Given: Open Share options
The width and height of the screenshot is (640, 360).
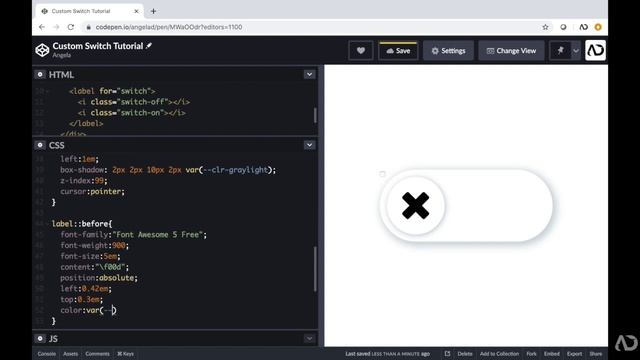Looking at the screenshot, I should pyautogui.click(x=596, y=354).
